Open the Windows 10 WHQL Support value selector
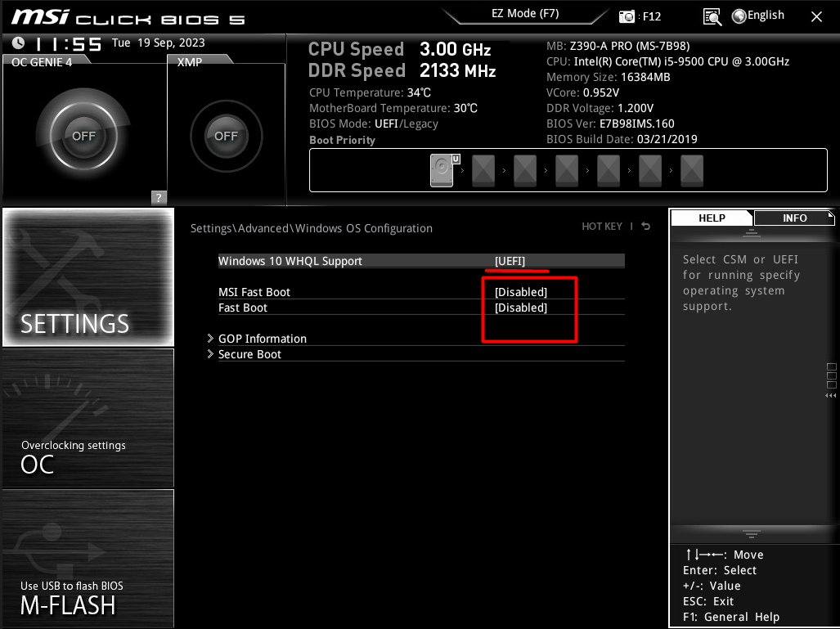The height and width of the screenshot is (629, 840). (510, 260)
